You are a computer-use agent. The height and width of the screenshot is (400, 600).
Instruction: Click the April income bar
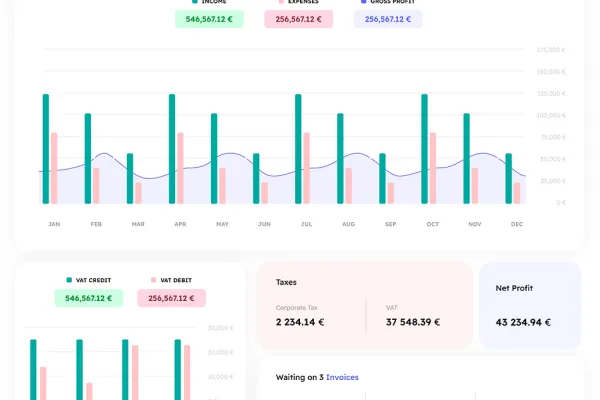[x=172, y=149]
